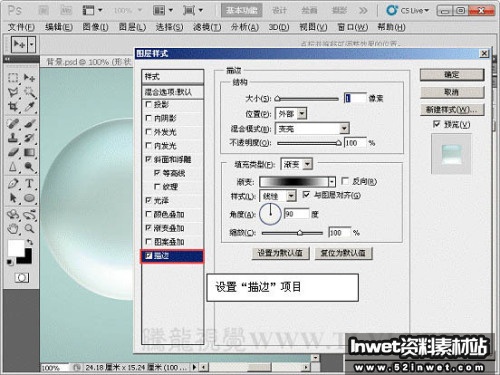
Task: Select the Hand tool
Action: coord(13,229)
